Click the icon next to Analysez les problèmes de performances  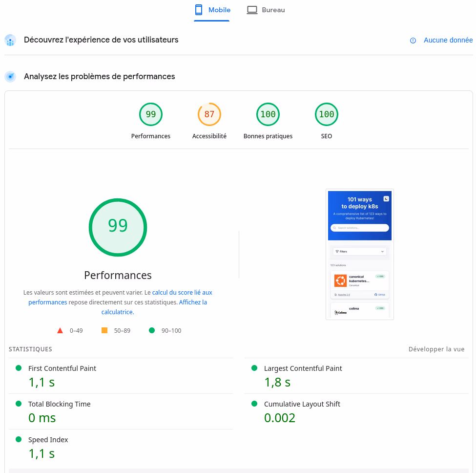point(10,76)
